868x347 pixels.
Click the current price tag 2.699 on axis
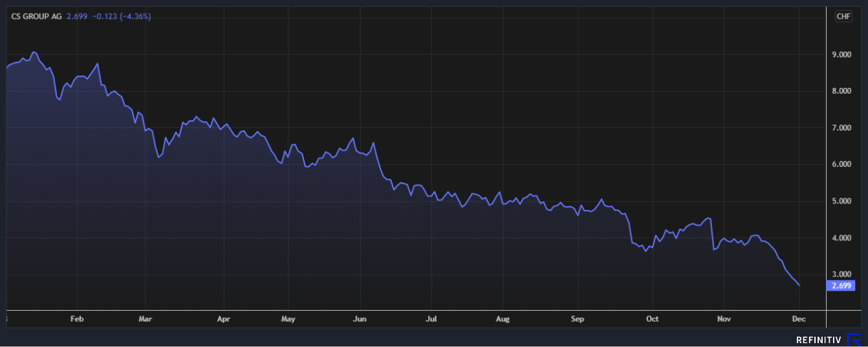841,286
